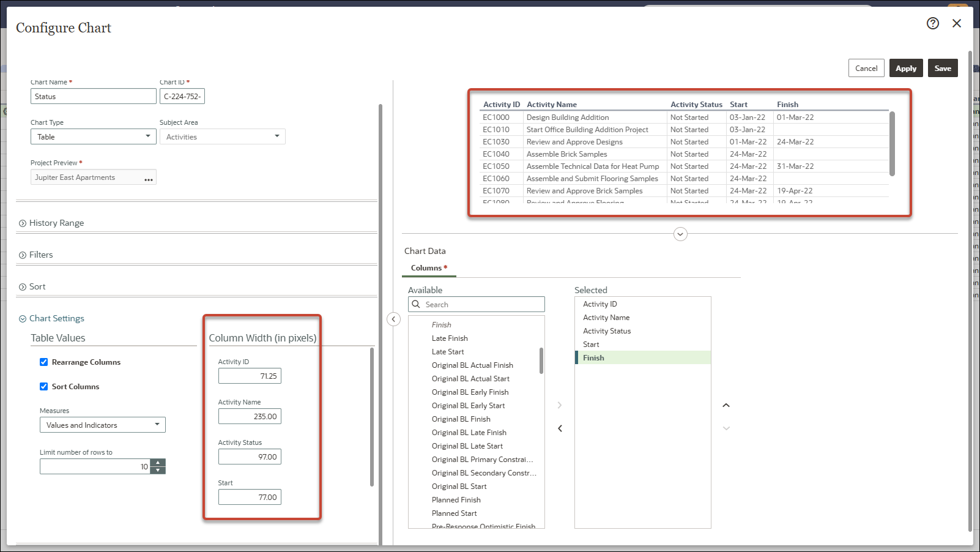Image resolution: width=980 pixels, height=552 pixels.
Task: Click the preview table scrollbar
Action: (892, 144)
